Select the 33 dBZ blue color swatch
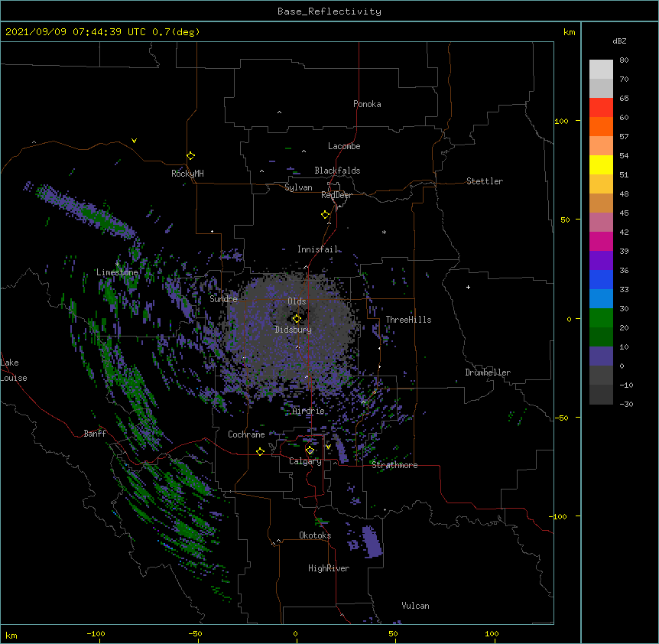Screen dimensions: 659x644 (x=601, y=279)
